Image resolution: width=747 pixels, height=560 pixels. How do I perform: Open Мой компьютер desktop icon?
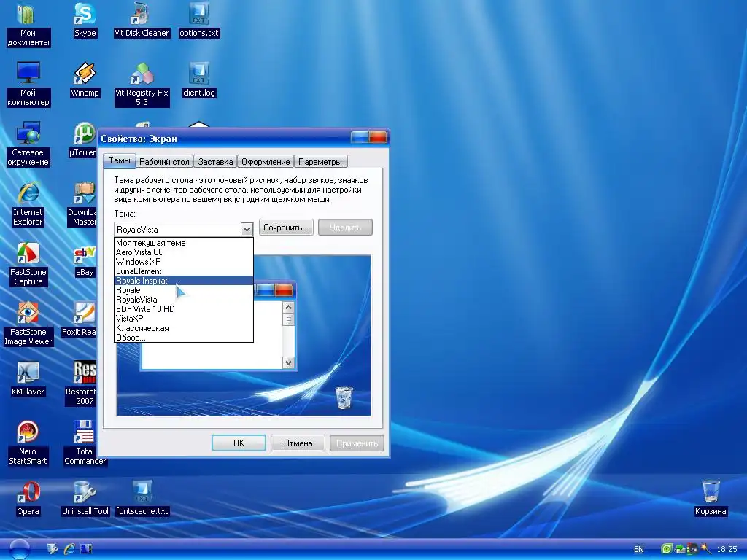[x=28, y=85]
